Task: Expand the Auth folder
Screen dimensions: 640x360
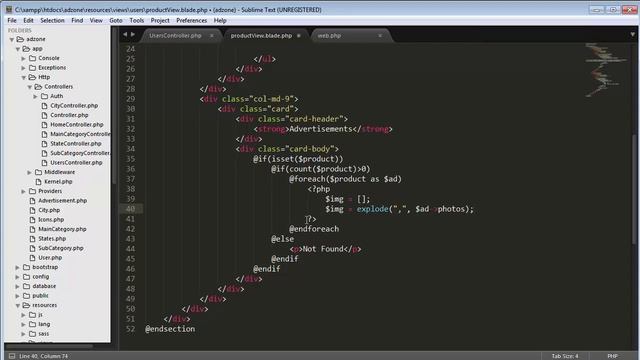Action: point(36,96)
